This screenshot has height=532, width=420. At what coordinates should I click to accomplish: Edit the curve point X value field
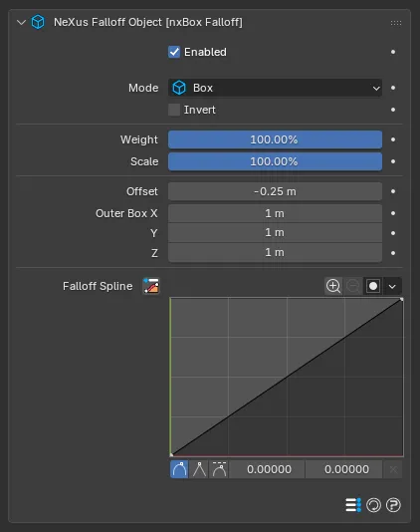pyautogui.click(x=267, y=469)
